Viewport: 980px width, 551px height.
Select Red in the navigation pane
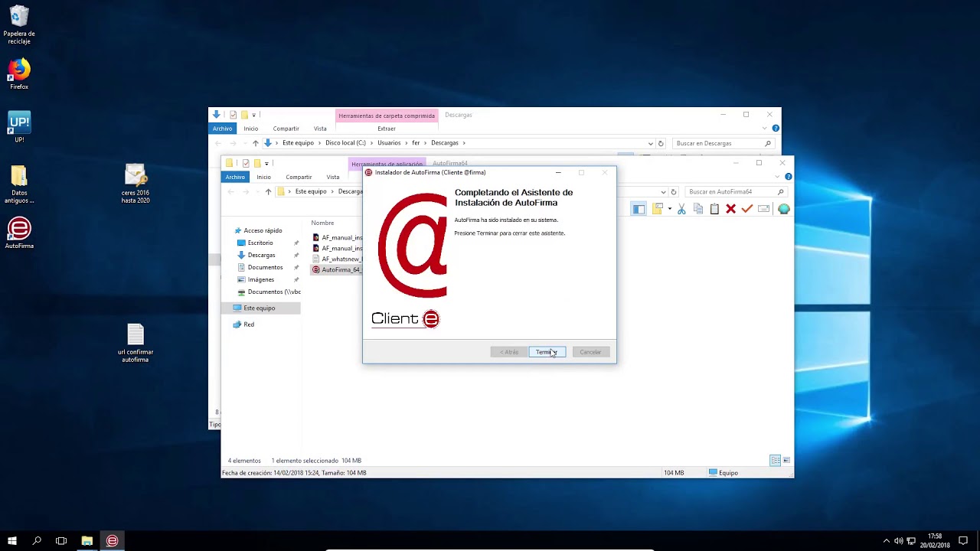pos(249,324)
